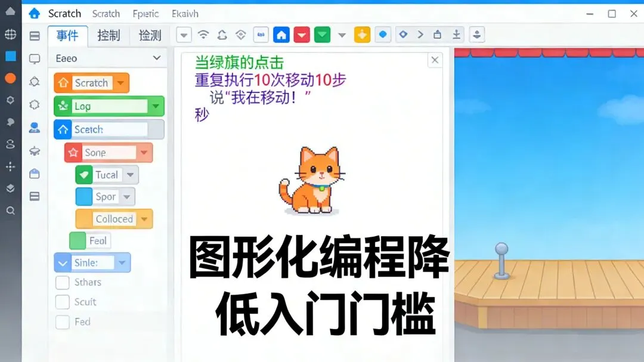Click the last toolbar eject-style icon
Viewport: 644px width, 362px height.
[477, 35]
